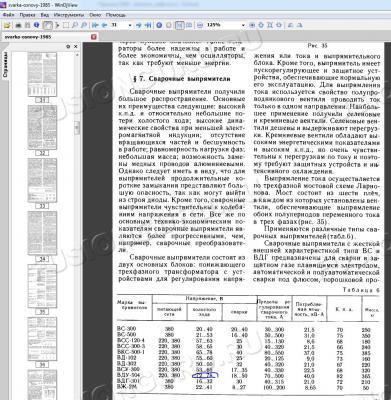Open the 125% zoom level dropdown
Screen dimensions: 391x400
tap(243, 25)
